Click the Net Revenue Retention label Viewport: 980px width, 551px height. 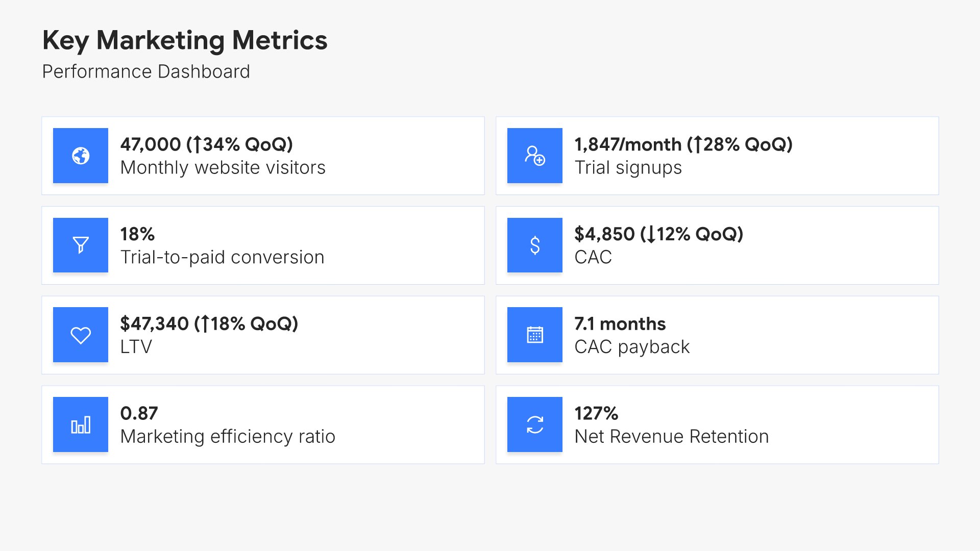pos(671,437)
